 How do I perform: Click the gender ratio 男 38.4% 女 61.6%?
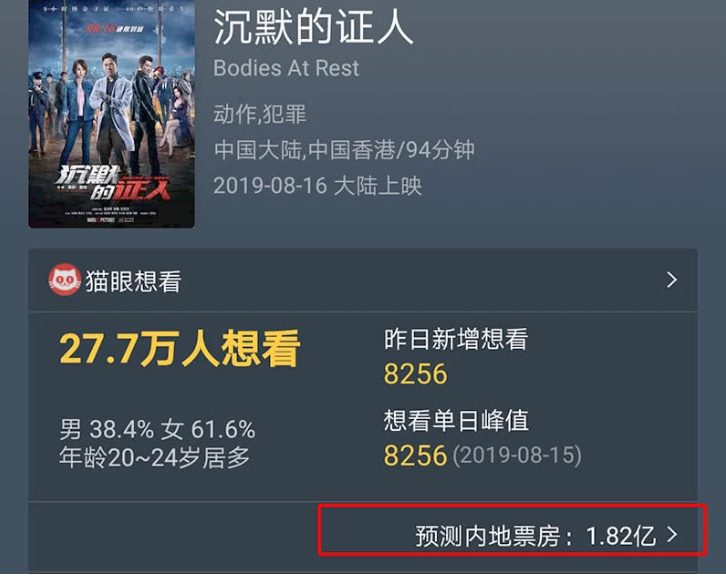click(x=157, y=430)
